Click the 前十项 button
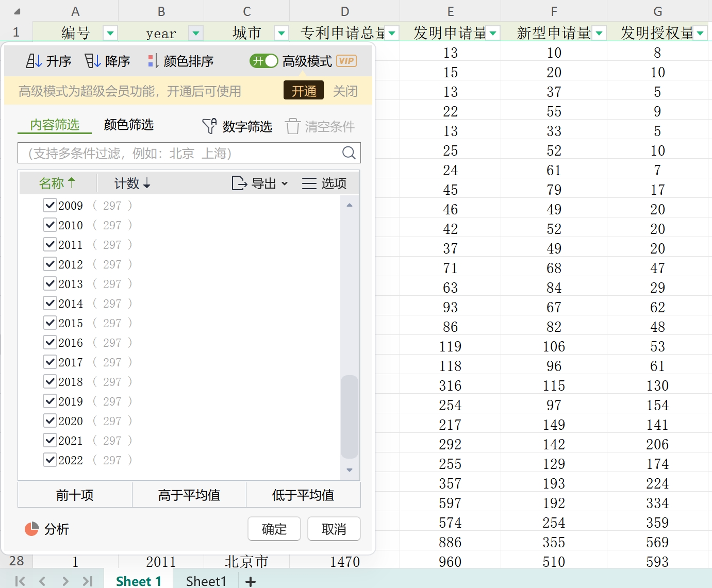Viewport: 712px width, 588px height. pos(75,495)
